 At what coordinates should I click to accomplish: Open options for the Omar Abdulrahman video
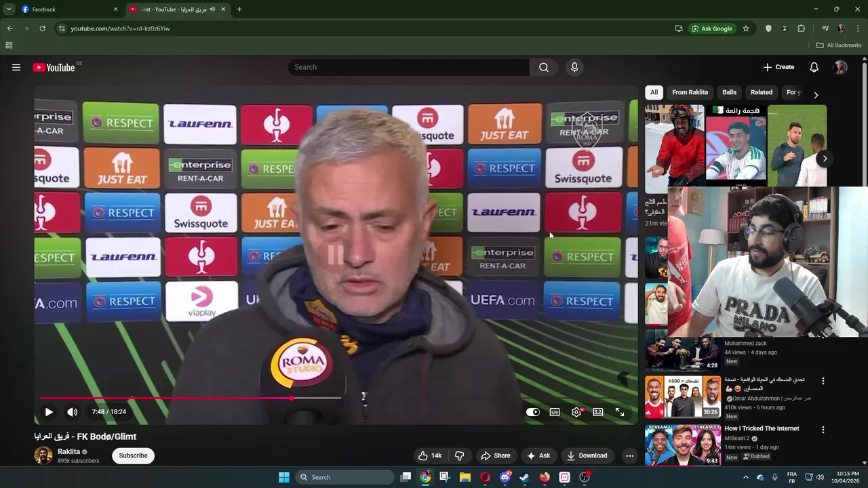point(823,382)
